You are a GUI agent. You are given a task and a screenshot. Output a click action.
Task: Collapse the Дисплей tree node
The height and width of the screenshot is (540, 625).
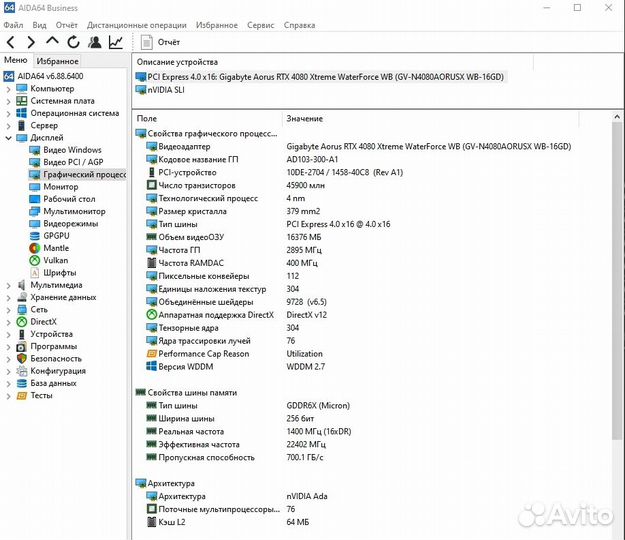point(8,138)
